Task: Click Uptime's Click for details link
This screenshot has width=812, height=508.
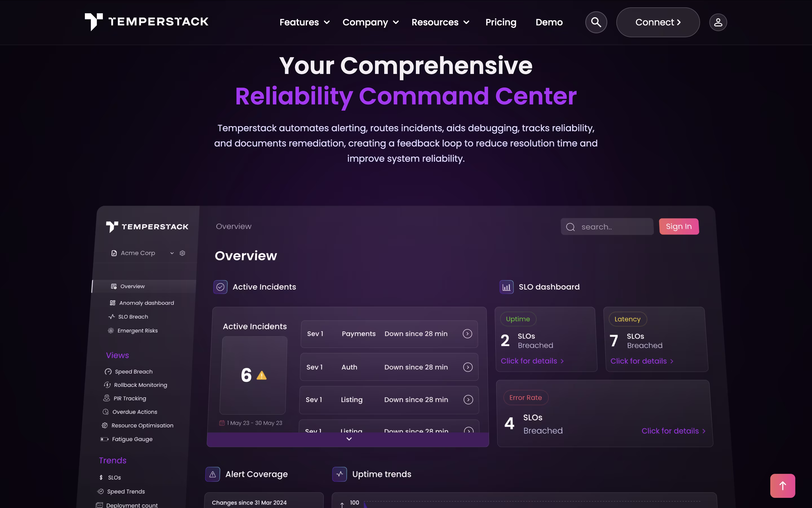Action: click(532, 361)
